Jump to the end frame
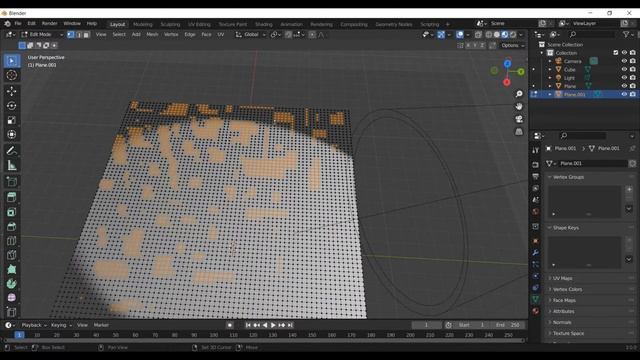This screenshot has width=640, height=360. 290,325
